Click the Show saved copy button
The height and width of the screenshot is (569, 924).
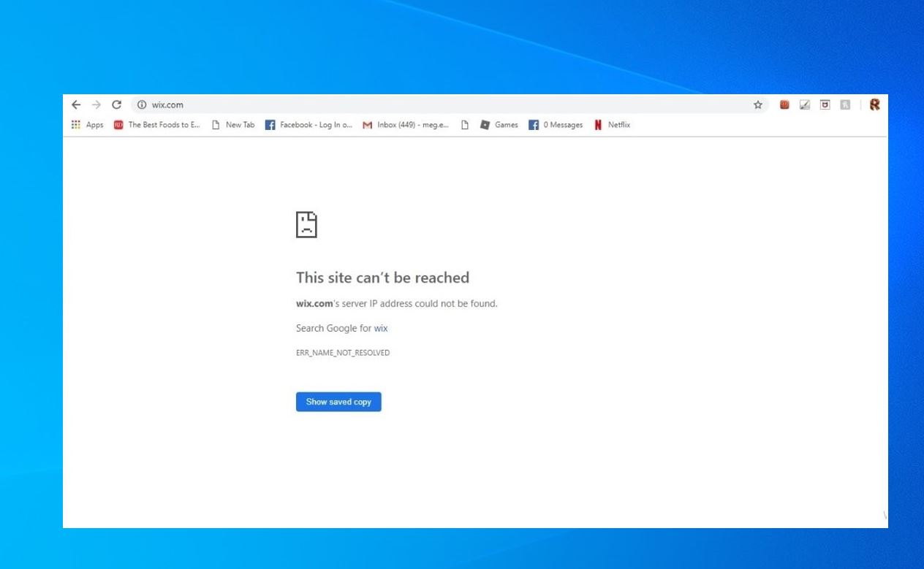(x=338, y=402)
